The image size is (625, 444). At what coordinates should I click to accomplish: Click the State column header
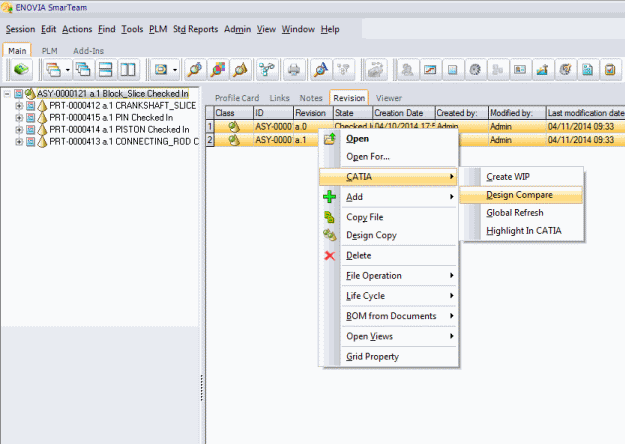coord(353,113)
